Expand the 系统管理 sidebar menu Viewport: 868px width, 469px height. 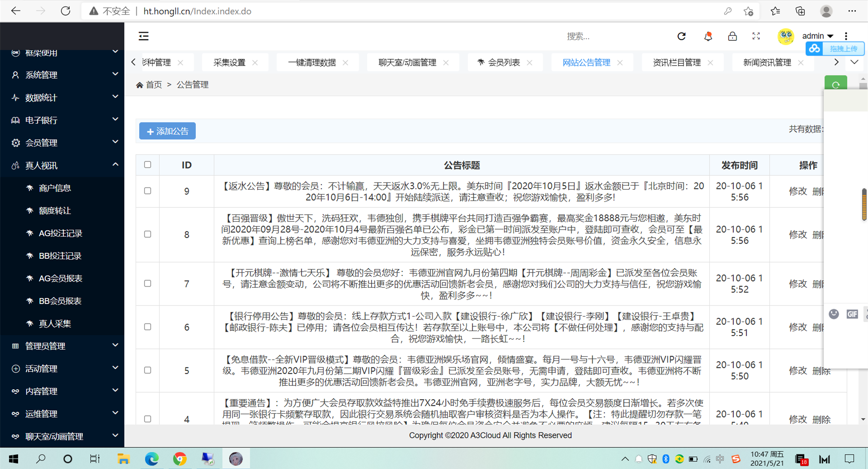[x=62, y=75]
